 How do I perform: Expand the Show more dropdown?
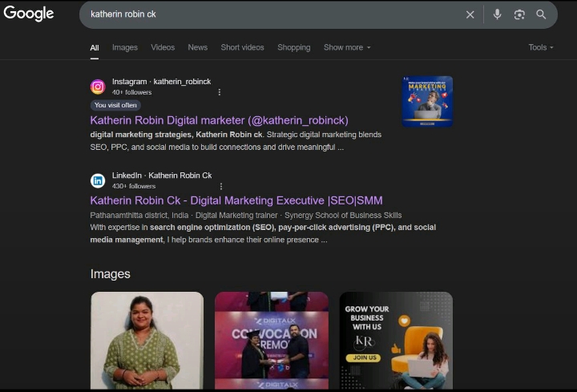coord(347,47)
